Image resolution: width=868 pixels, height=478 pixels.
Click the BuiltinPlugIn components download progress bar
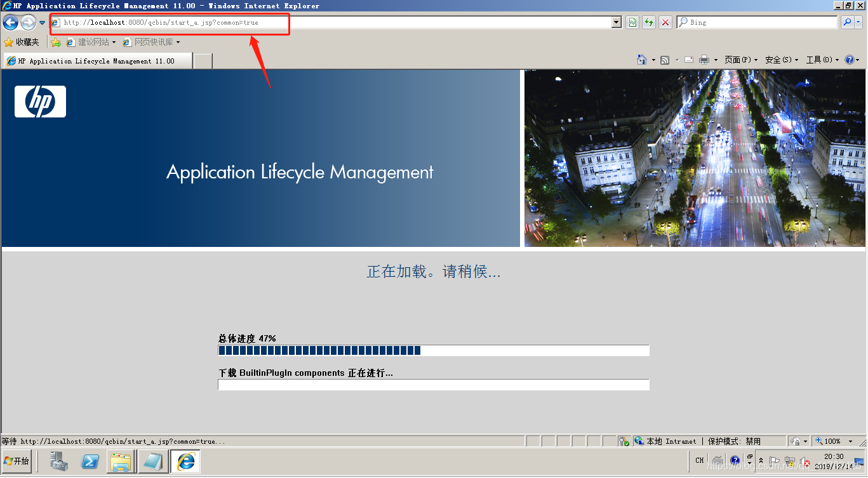click(434, 385)
